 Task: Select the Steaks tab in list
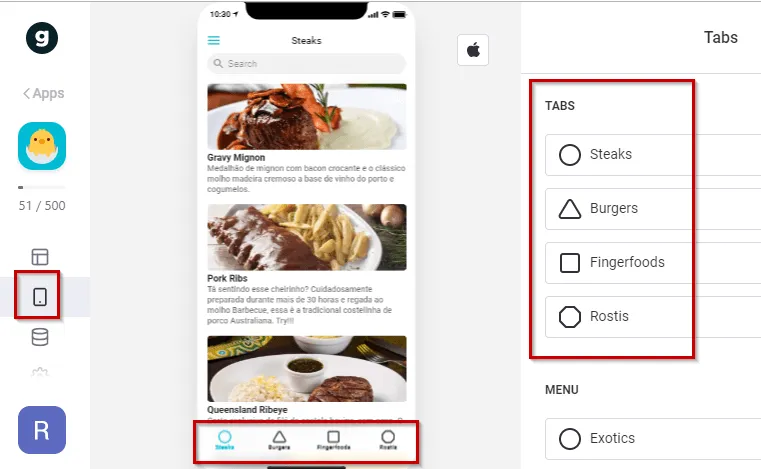(653, 155)
